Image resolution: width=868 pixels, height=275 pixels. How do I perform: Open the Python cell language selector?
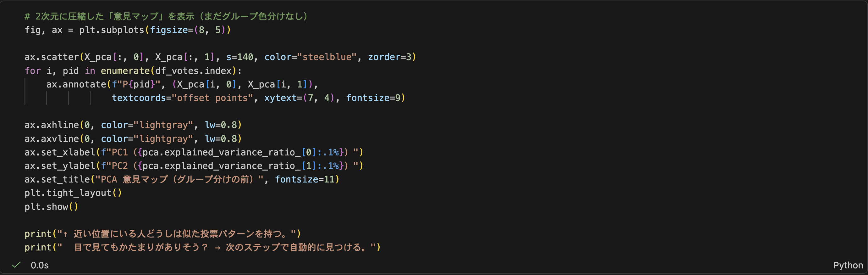(848, 265)
